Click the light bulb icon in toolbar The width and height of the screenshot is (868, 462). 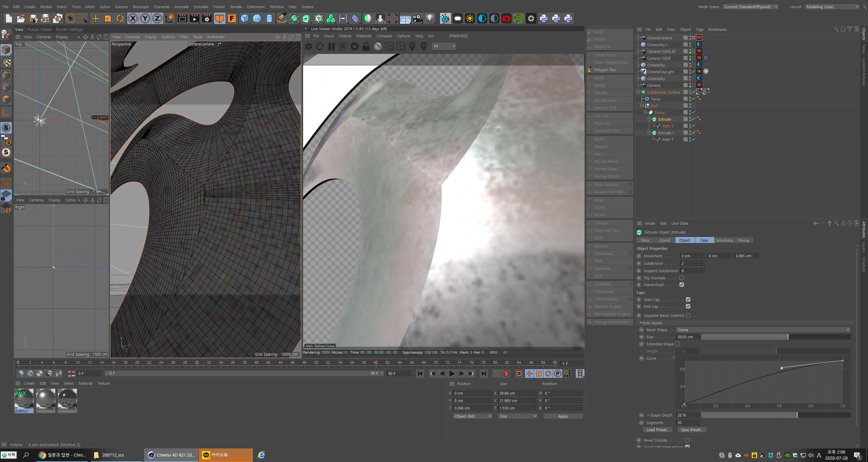coord(430,18)
